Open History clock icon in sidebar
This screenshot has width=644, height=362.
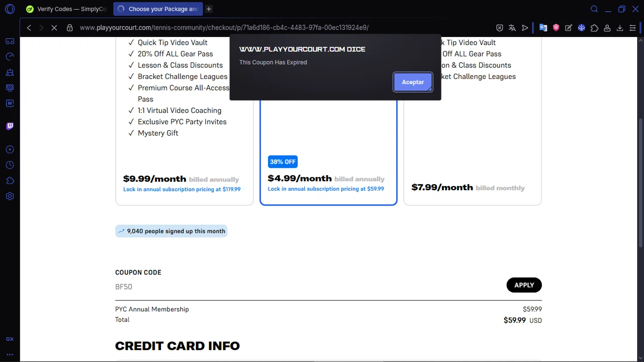pos(10,165)
